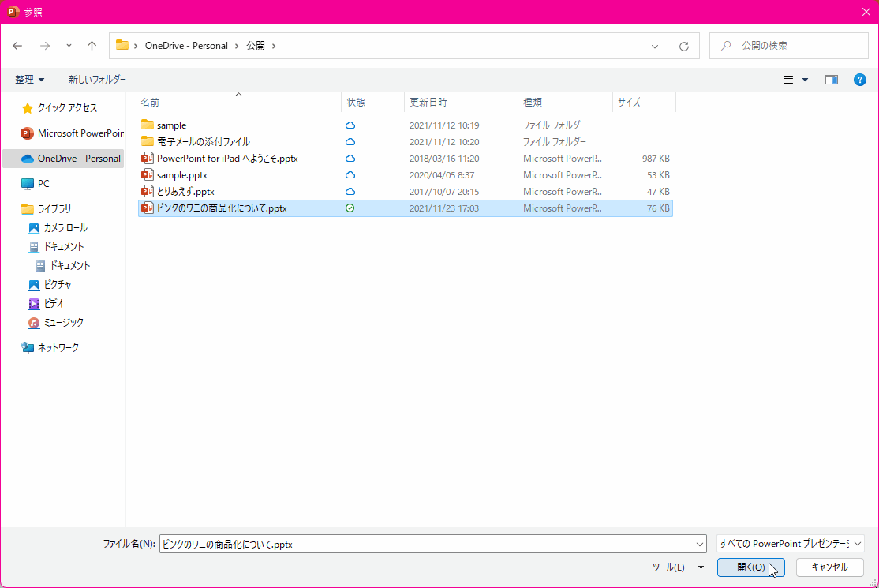
Task: Open the ピクチャ library
Action: point(50,285)
